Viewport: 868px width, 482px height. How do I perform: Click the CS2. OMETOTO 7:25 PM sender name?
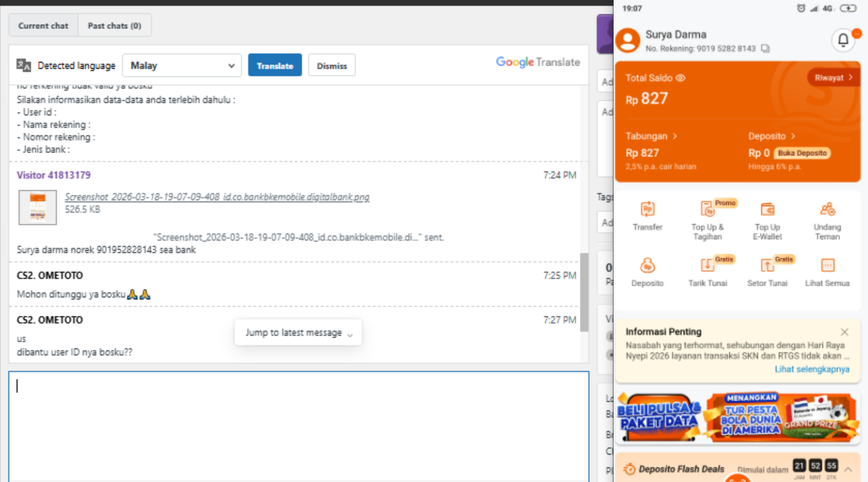(50, 275)
